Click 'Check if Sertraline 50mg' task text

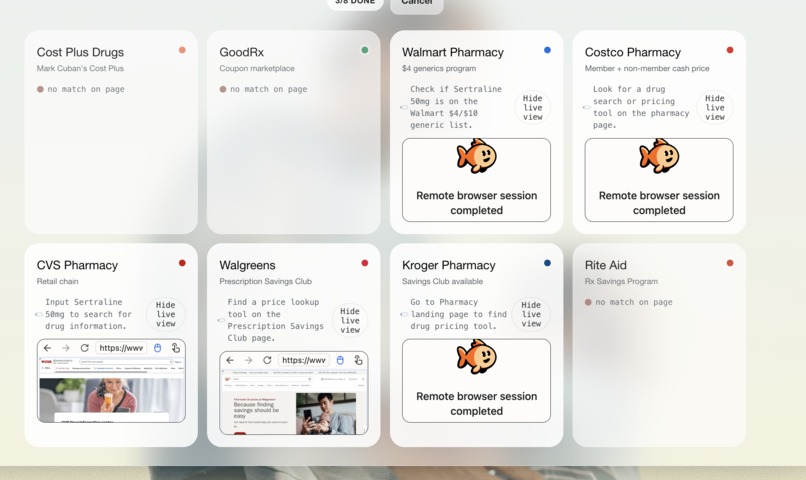coord(456,107)
